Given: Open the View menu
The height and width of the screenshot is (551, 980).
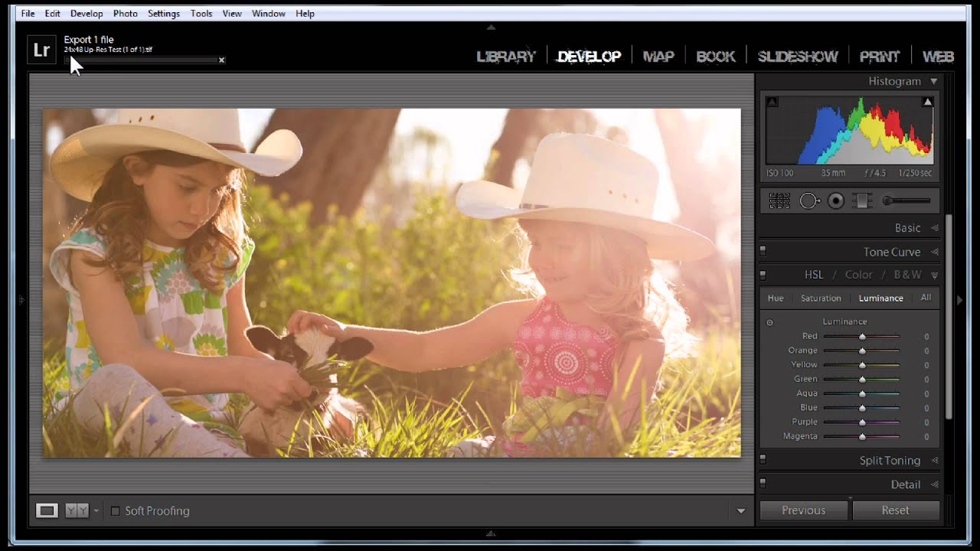Looking at the screenshot, I should [232, 14].
